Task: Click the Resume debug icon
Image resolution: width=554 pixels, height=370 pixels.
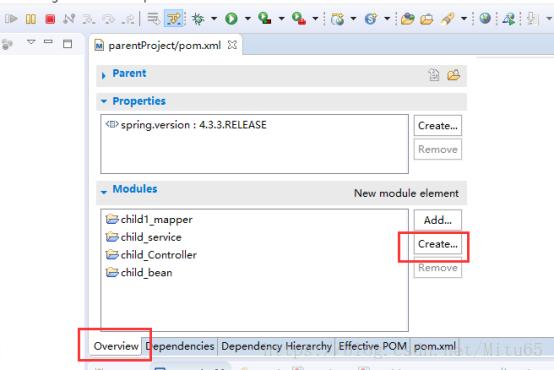Action: pos(11,18)
